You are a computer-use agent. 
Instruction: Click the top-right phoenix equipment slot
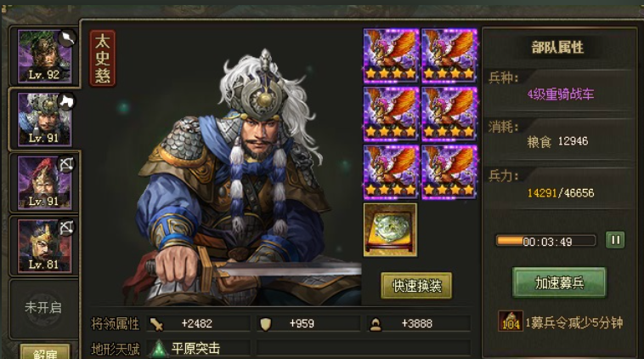[449, 55]
